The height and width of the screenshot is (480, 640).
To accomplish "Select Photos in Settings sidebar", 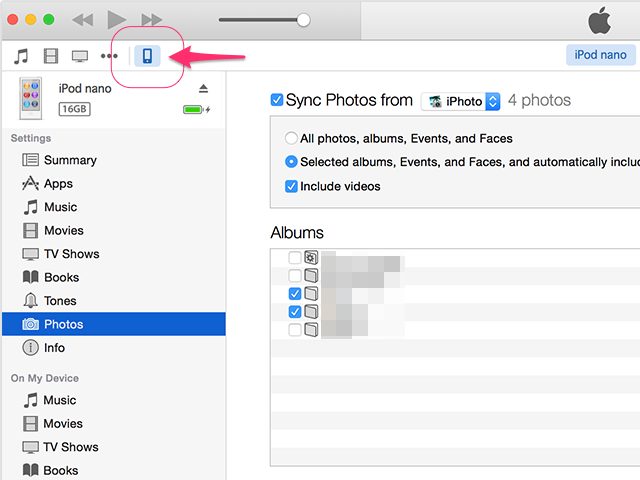I will (x=113, y=324).
